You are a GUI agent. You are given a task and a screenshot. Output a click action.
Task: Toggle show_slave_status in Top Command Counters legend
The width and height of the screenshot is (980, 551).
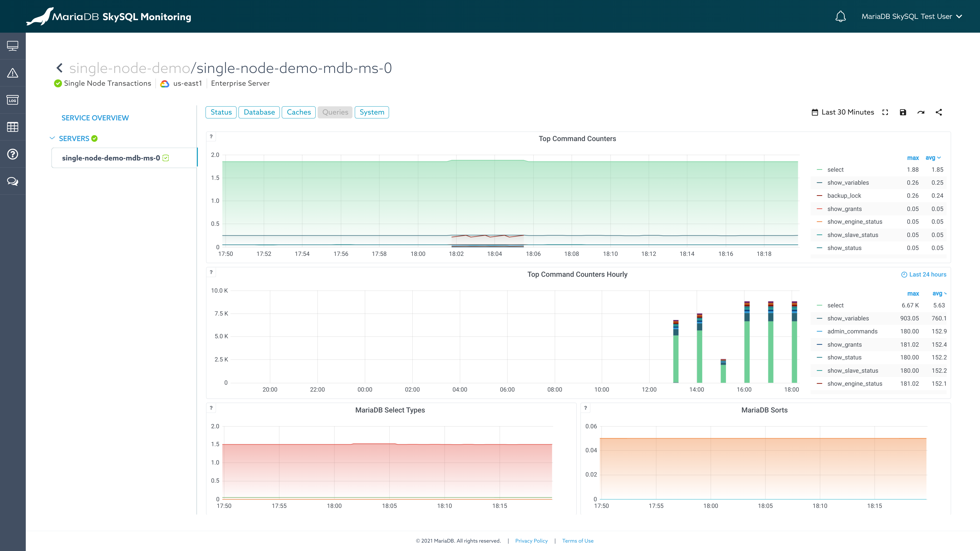click(853, 235)
